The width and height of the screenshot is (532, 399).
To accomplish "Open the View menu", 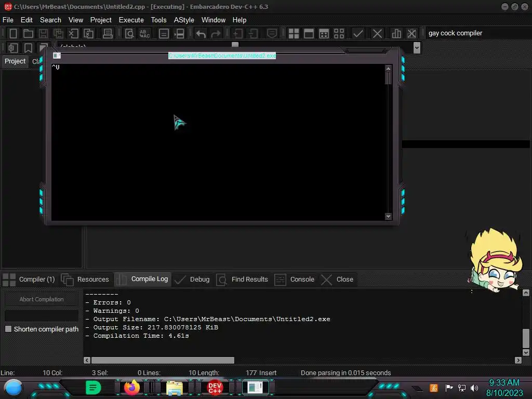I will coord(76,20).
